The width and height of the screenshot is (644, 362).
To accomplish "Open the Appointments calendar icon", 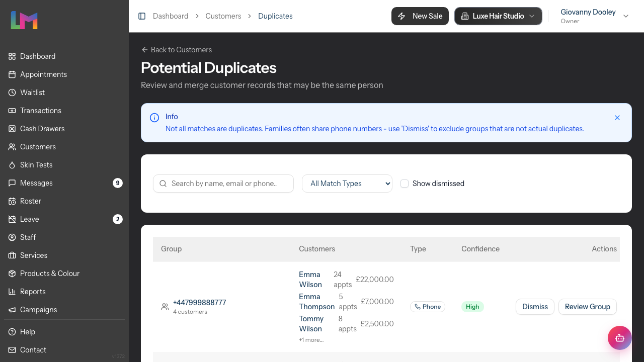I will pos(12,74).
